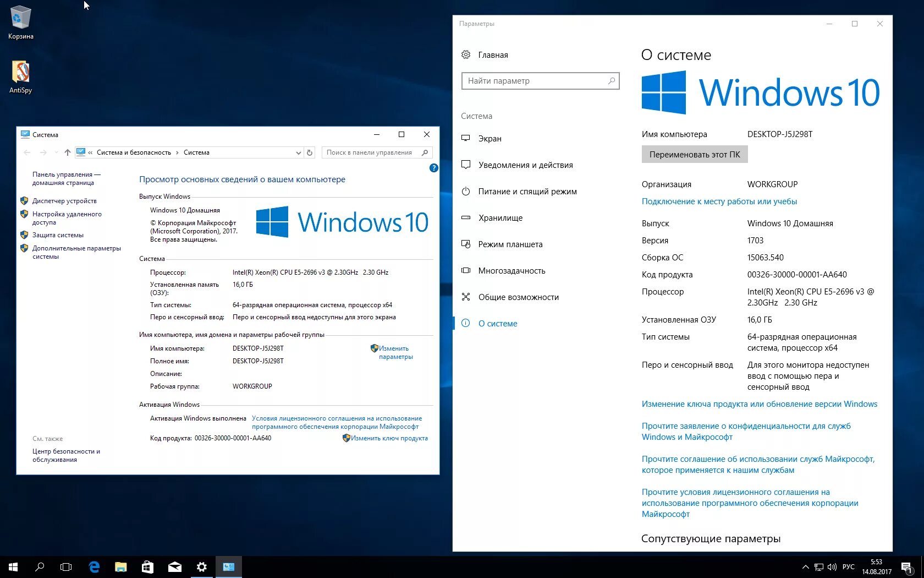Open Microsoft services agreement link in Settings
The width and height of the screenshot is (924, 578).
pyautogui.click(x=758, y=465)
